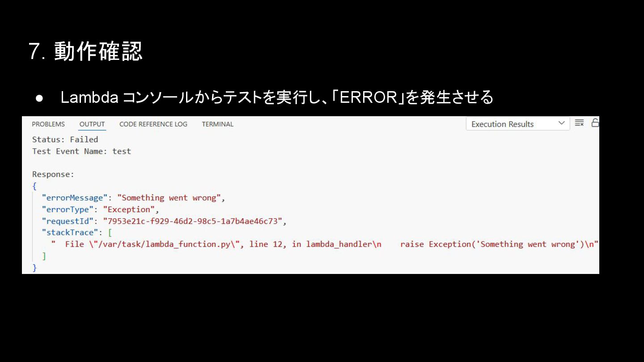The height and width of the screenshot is (362, 644).
Task: Select the OUTPUT tab
Action: (x=92, y=124)
